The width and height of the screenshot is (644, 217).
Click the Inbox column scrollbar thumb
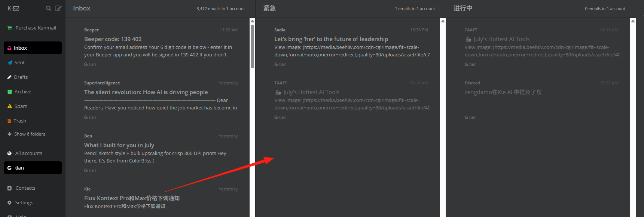pos(252,46)
